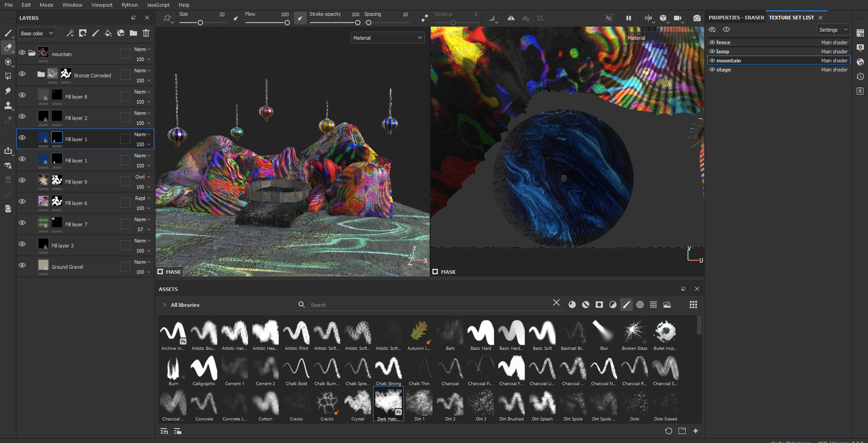Click the add fill layer bucket icon
868x443 pixels.
tap(108, 33)
